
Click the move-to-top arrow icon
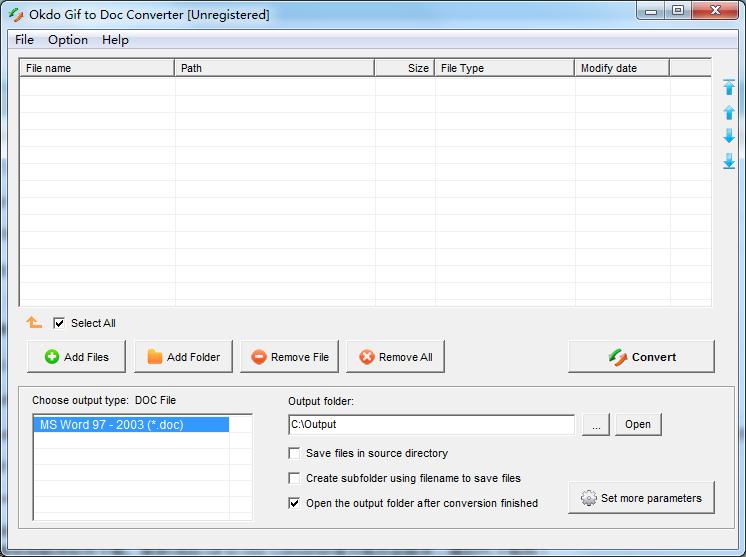[x=728, y=87]
